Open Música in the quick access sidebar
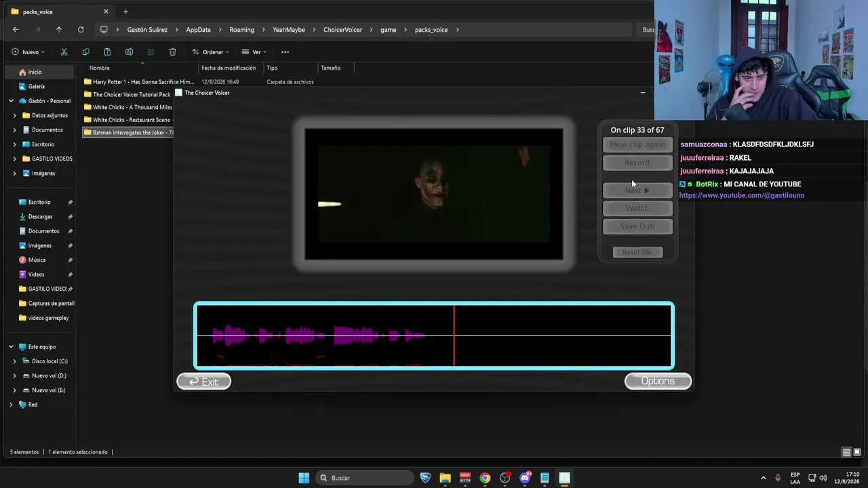Screen dimensions: 868x488 click(37, 260)
